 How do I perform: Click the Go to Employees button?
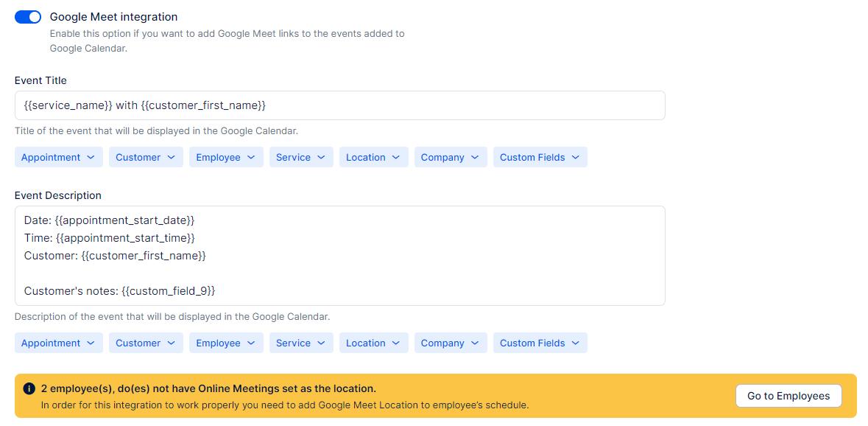point(788,396)
